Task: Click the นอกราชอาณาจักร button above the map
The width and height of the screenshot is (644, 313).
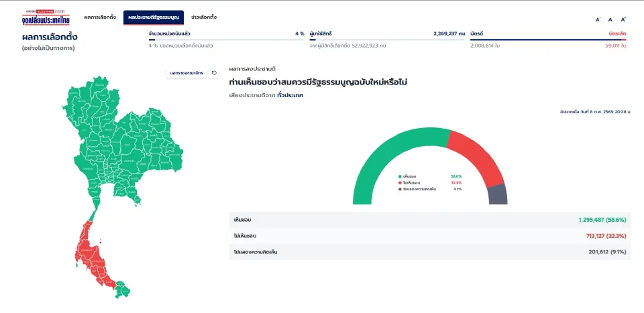Action: [x=186, y=73]
